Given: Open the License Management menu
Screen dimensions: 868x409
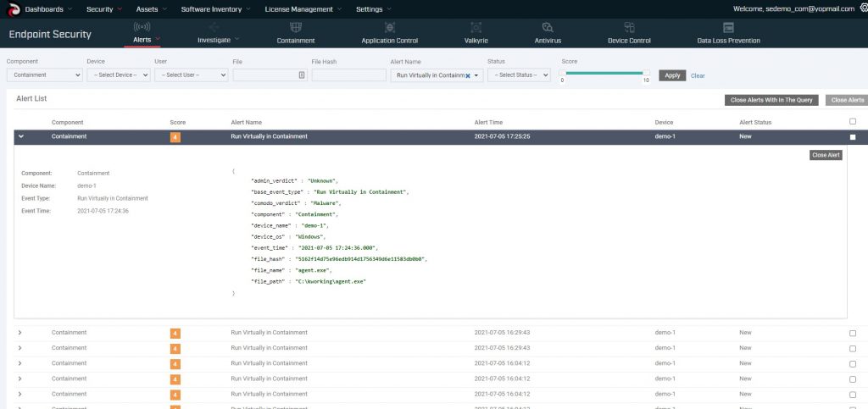Looking at the screenshot, I should 303,8.
